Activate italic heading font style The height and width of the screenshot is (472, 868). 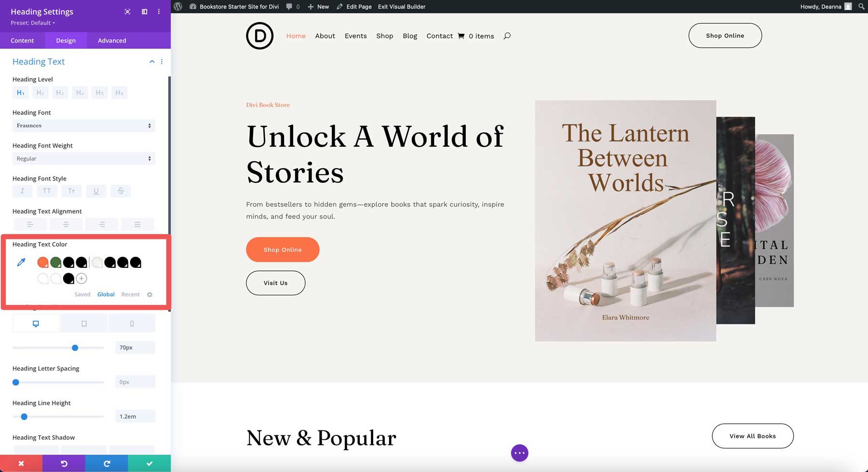(22, 191)
